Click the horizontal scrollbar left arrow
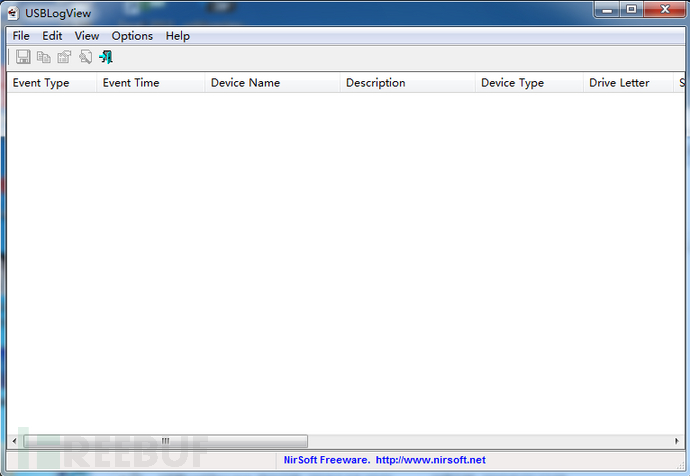Viewport: 690px width, 476px height. pos(14,441)
